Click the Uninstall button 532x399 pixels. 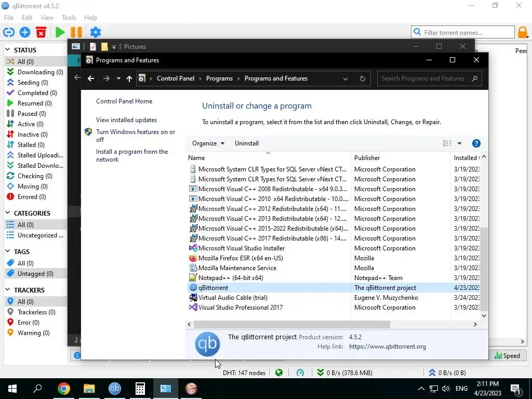(247, 143)
